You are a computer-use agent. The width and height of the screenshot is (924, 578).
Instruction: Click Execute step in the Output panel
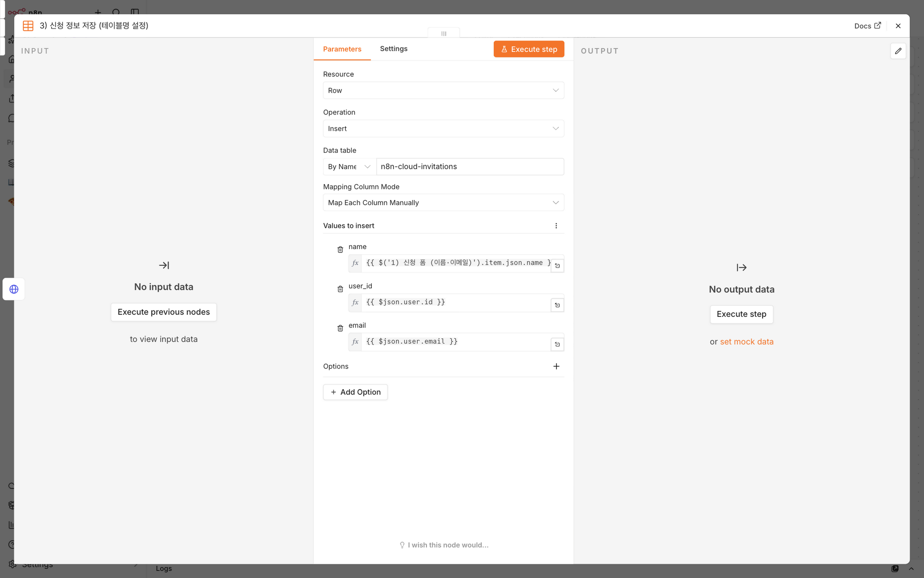pos(741,314)
